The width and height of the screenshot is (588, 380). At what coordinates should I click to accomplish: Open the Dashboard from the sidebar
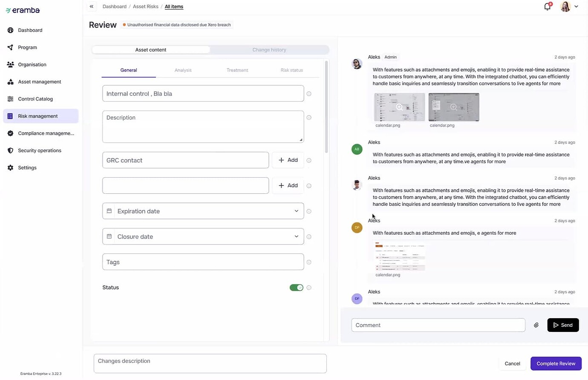point(30,30)
